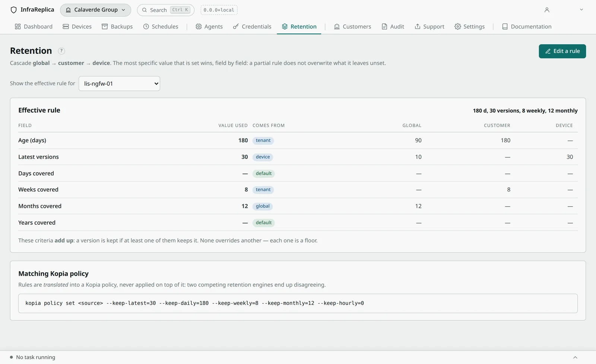Click the tenant badge in Weeks covered row
This screenshot has height=364, width=596.
pos(263,190)
